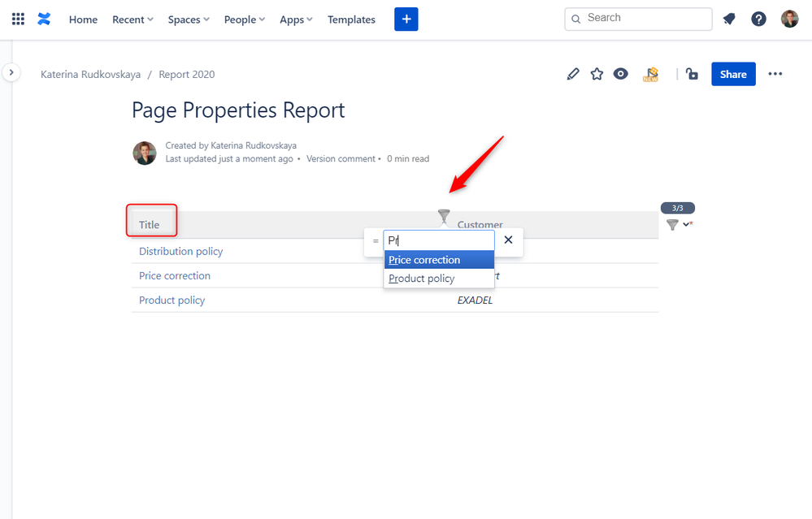This screenshot has height=519, width=812.
Task: Open Katerina Rudkovskaya breadcrumb link
Action: click(90, 75)
